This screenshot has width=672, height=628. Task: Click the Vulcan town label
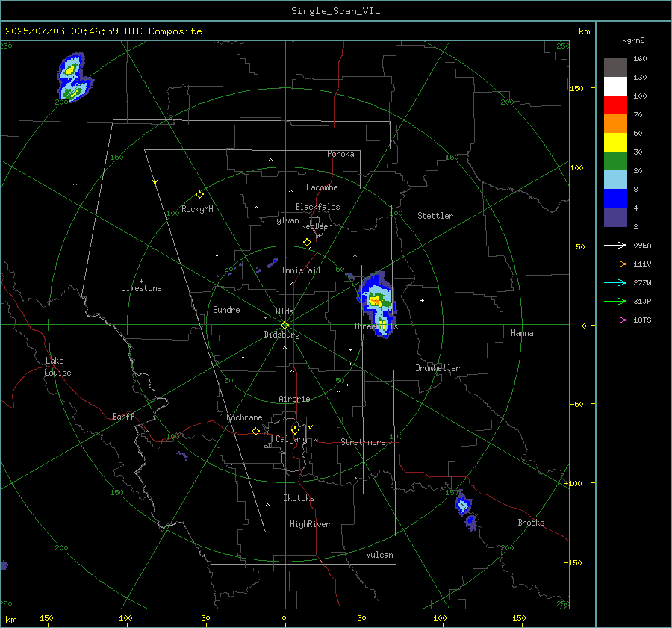point(379,555)
